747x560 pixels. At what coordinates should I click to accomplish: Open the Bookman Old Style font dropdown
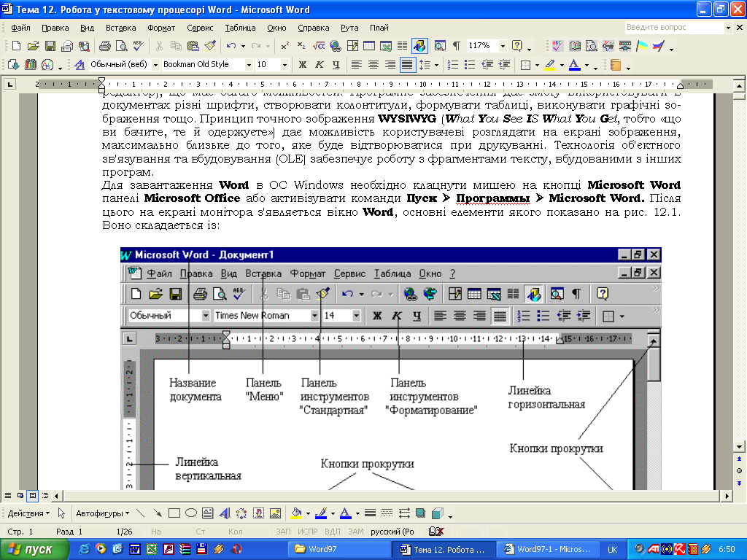coord(249,64)
